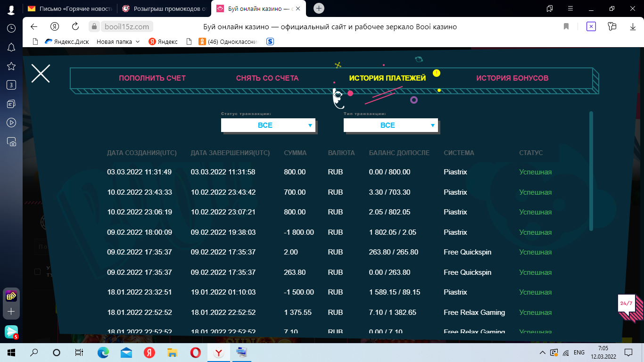Open the sidebar screenshot camera icon
644x362 pixels.
click(11, 141)
